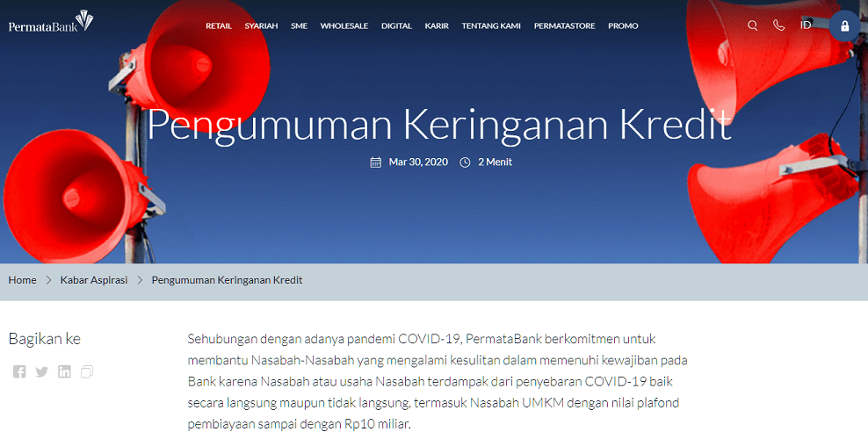Click the phone contact icon
Image resolution: width=868 pixels, height=439 pixels.
[779, 25]
